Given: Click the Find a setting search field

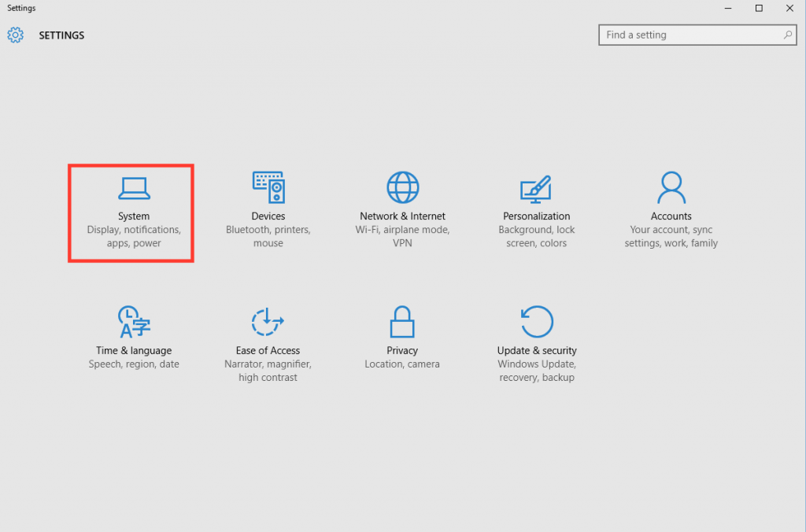Looking at the screenshot, I should coord(685,35).
